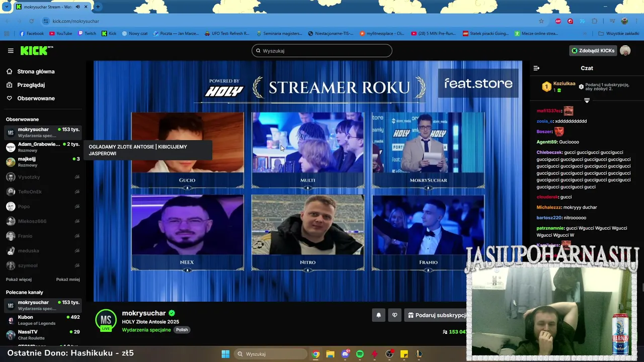The height and width of the screenshot is (362, 644).
Task: Collapse the chat panel with arrow icon
Action: (536, 68)
